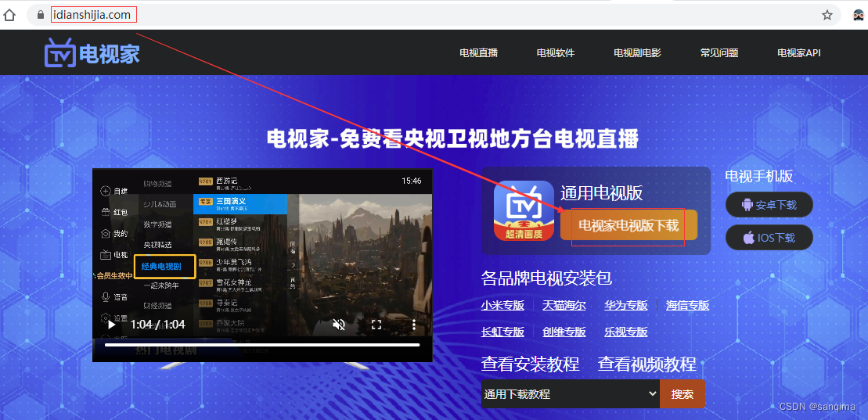Click the 各品牌电视安装包 heading
Image resolution: width=868 pixels, height=420 pixels.
[547, 278]
